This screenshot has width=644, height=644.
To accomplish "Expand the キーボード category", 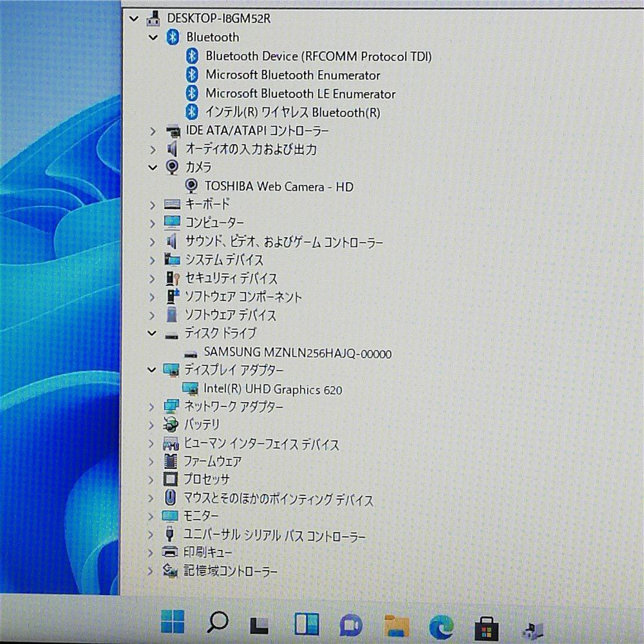I will pos(153,205).
